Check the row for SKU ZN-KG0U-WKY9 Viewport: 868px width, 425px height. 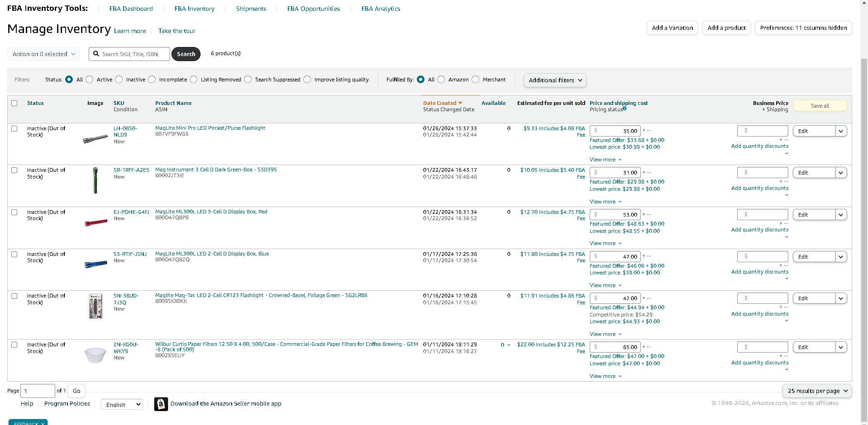(14, 345)
